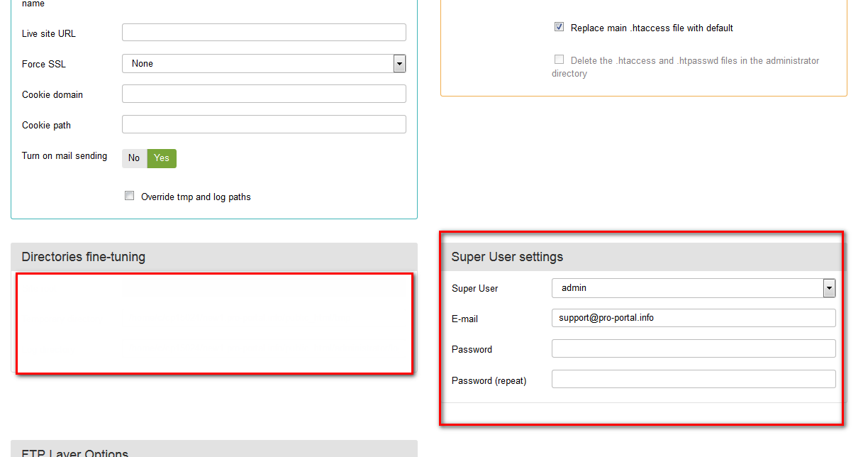Click the Live site URL text field
The width and height of the screenshot is (868, 457).
(x=264, y=33)
